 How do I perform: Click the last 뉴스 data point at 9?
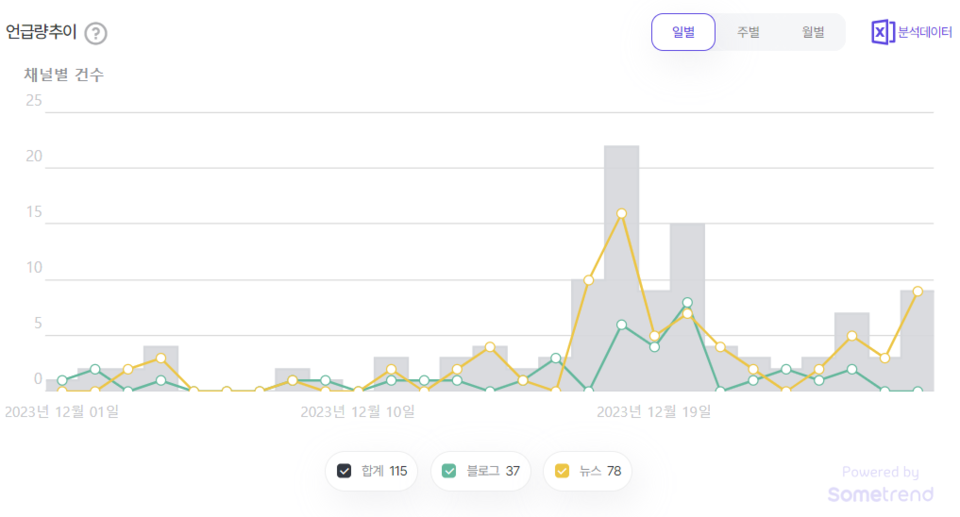(x=917, y=291)
